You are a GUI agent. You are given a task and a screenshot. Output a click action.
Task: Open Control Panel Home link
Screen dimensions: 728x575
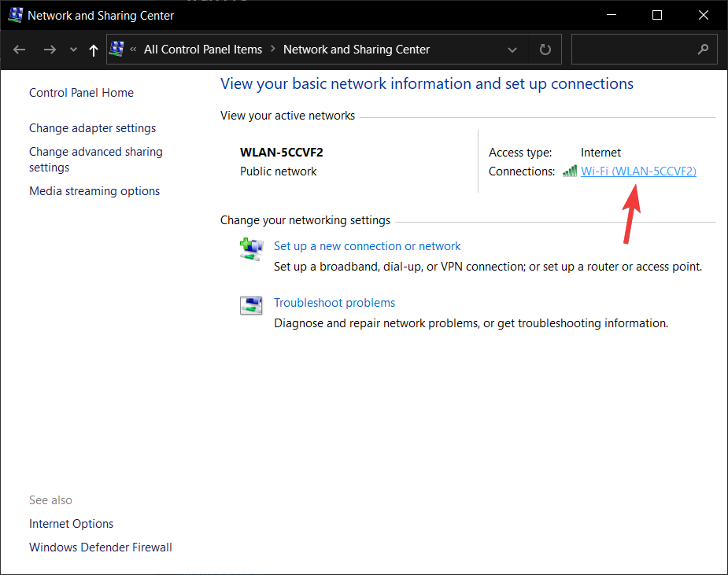pos(81,93)
